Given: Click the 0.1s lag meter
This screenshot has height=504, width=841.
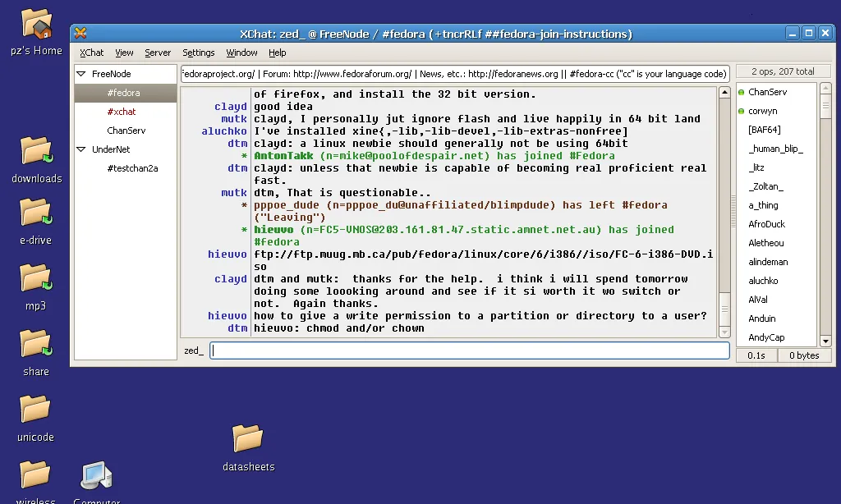Looking at the screenshot, I should coord(756,355).
